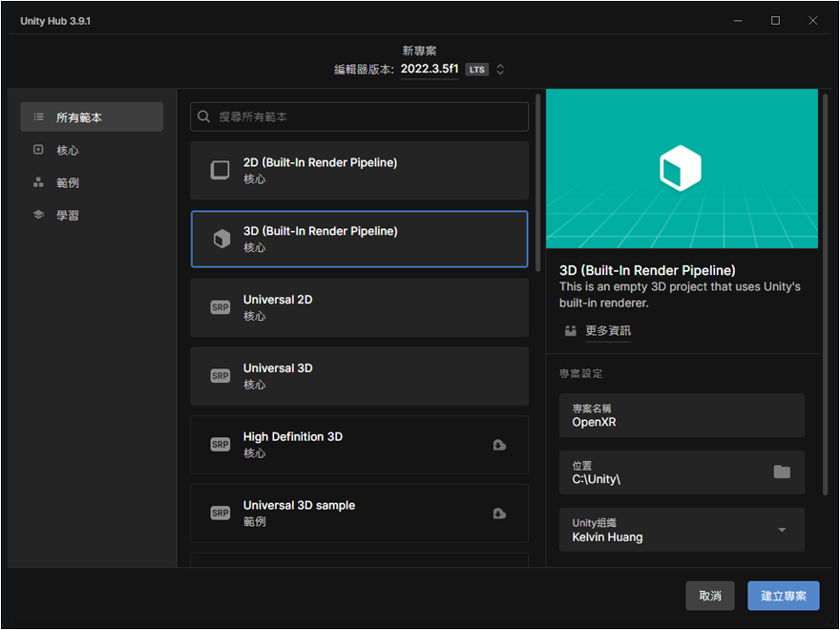Choose the High Definition 3D template

[360, 445]
